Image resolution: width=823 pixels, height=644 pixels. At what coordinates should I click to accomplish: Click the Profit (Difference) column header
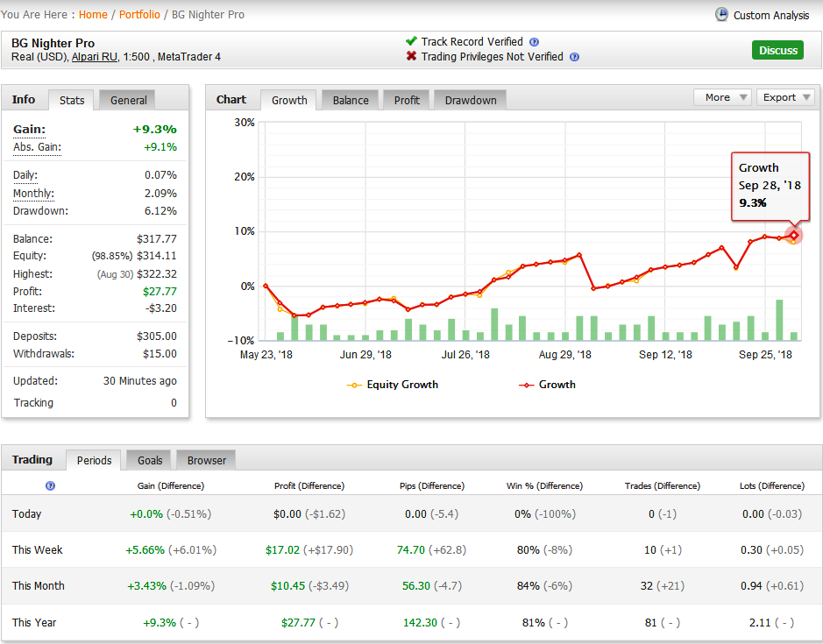click(x=309, y=486)
